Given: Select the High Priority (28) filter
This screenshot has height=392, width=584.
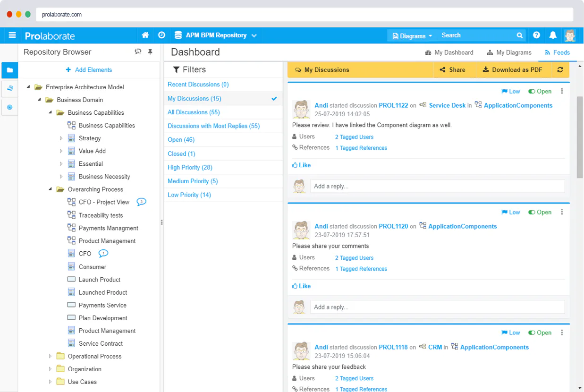Looking at the screenshot, I should tap(190, 168).
